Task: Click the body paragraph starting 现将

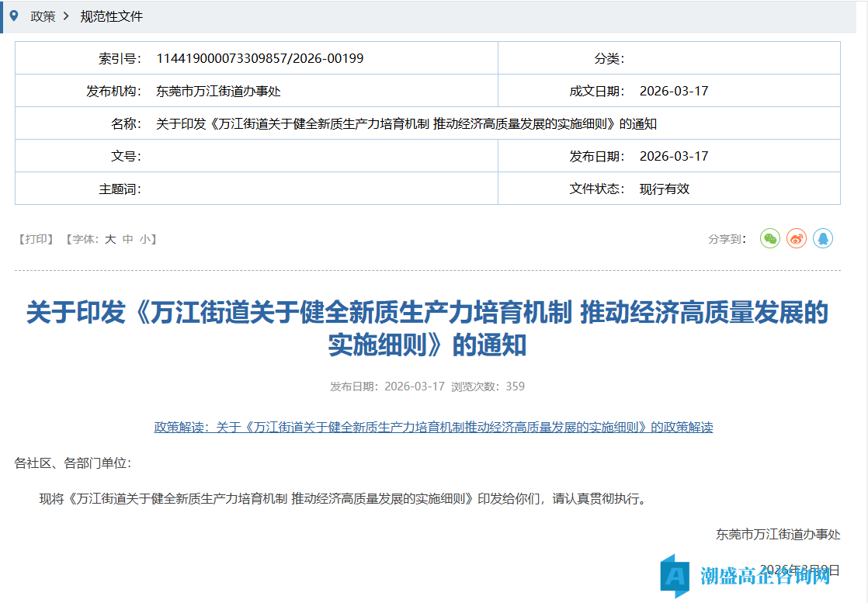Action: pos(343,498)
